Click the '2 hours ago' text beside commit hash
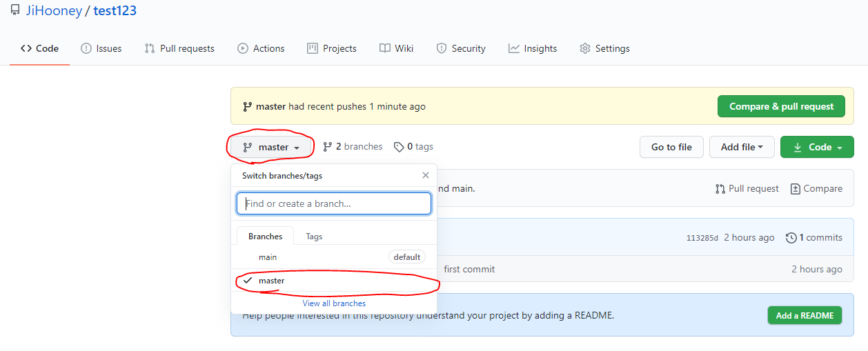The width and height of the screenshot is (868, 351). click(749, 237)
